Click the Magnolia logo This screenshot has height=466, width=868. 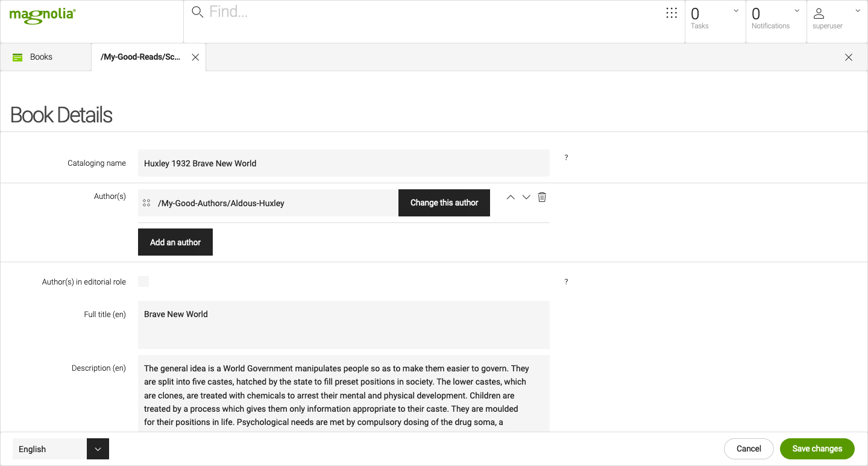click(x=42, y=16)
